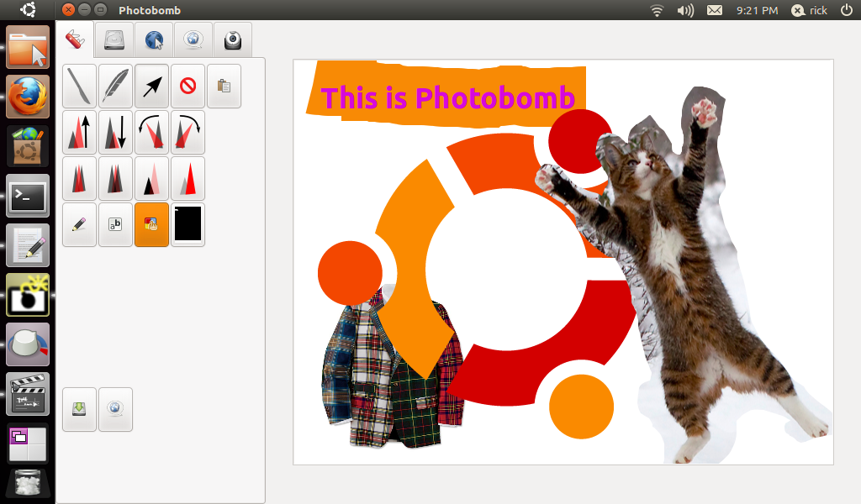Screen dimensions: 861x504
Task: Lower the selected item with down arrow
Action: click(x=116, y=132)
